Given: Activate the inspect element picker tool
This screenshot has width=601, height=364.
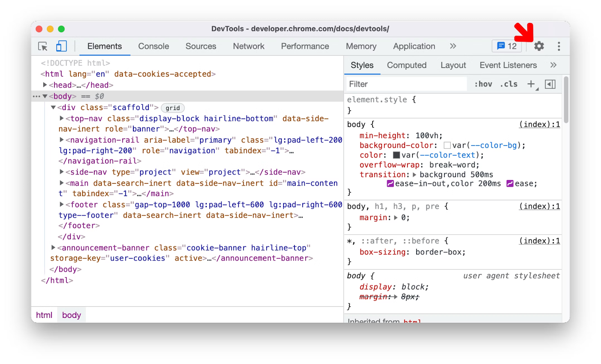Looking at the screenshot, I should pos(43,46).
